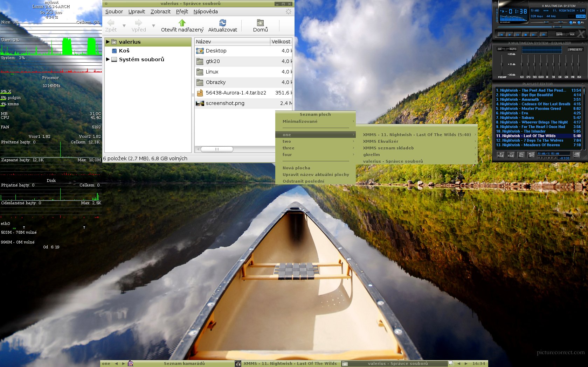
Task: Click the LOAD LIST playlist button
Action: [576, 154]
